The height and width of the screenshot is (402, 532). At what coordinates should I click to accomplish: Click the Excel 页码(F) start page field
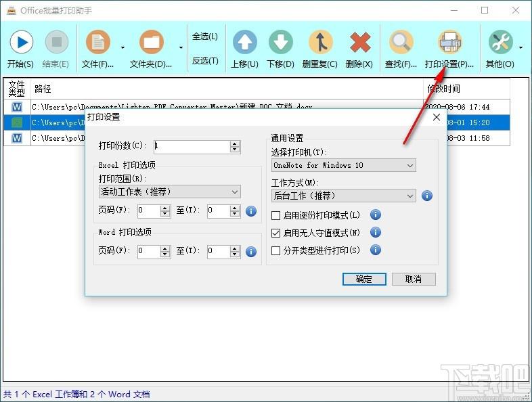149,210
